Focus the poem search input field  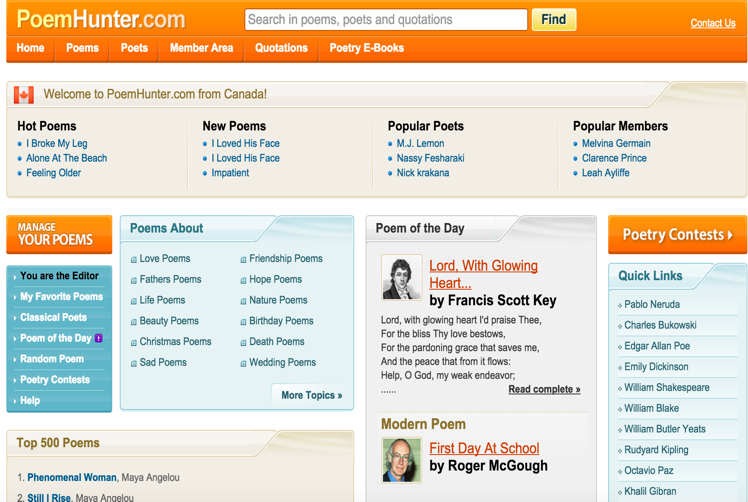(386, 20)
